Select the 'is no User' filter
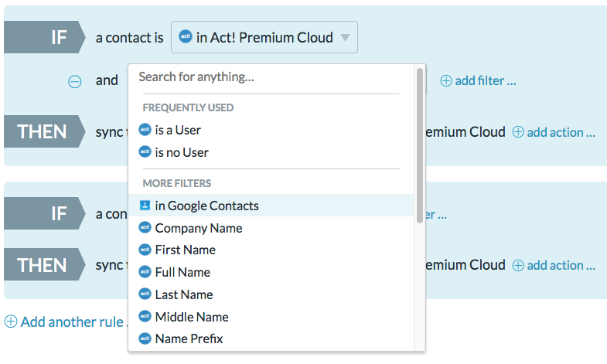Screen dimensions: 607x364 click(182, 152)
